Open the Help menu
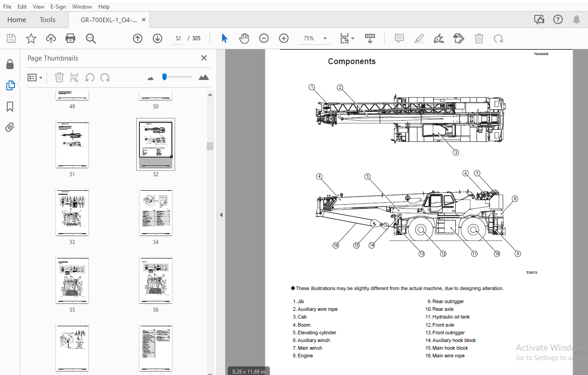Screen dimensions: 588x375 pos(104,7)
